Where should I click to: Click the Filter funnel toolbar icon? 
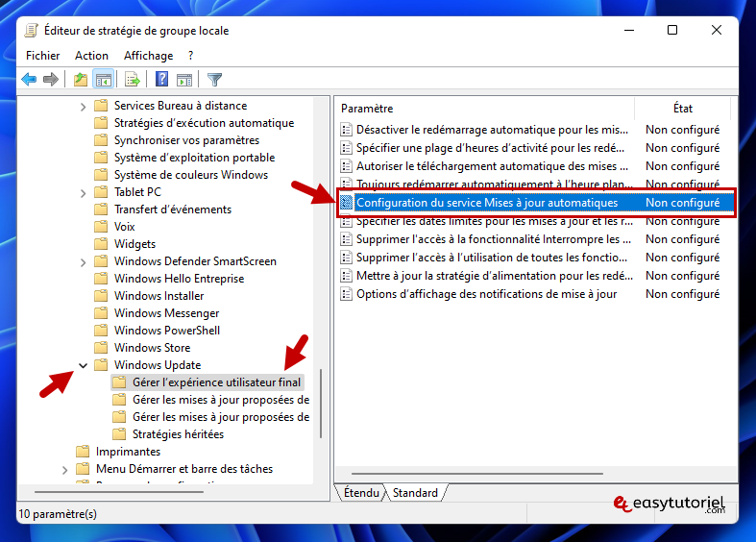(x=214, y=79)
